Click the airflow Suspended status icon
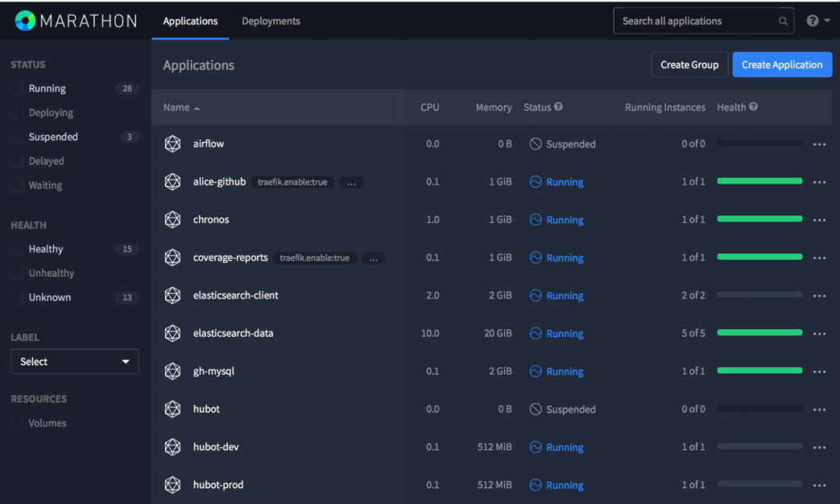 (535, 144)
